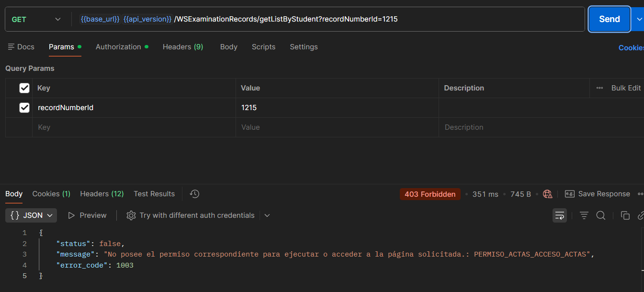Open the Preview response view
The image size is (644, 292).
tap(87, 215)
